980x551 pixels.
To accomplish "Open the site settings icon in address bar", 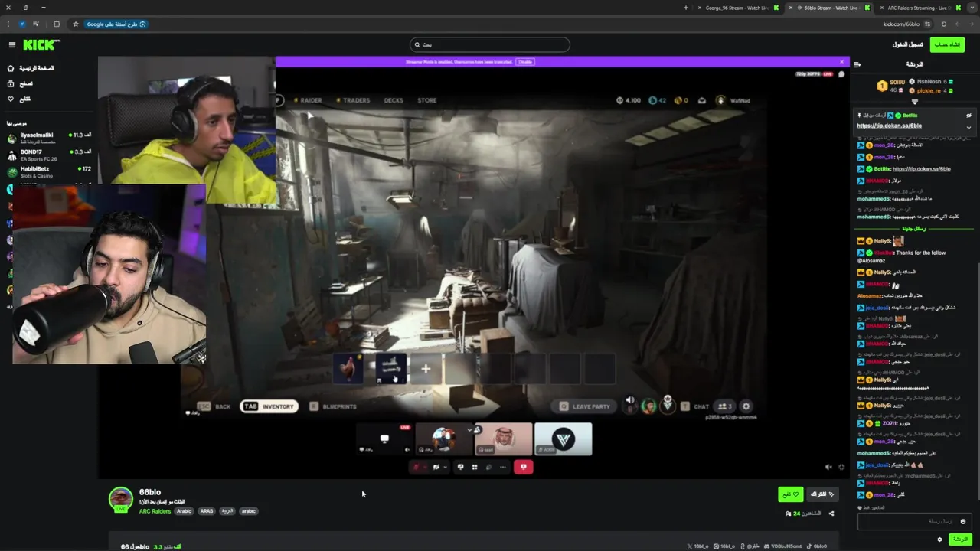I will (928, 24).
